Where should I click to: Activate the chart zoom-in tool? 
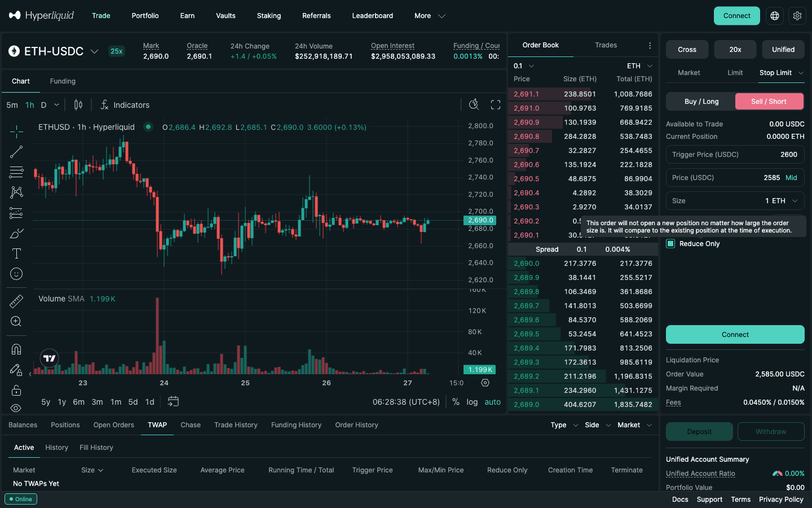pos(16,321)
